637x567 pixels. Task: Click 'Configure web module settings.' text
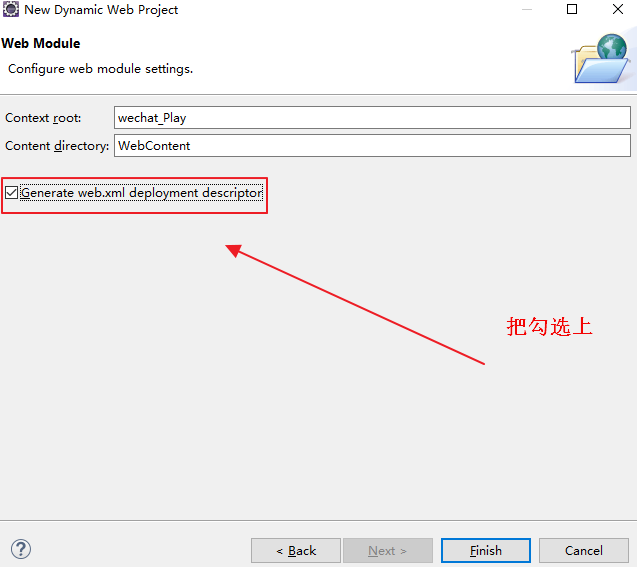pyautogui.click(x=100, y=69)
